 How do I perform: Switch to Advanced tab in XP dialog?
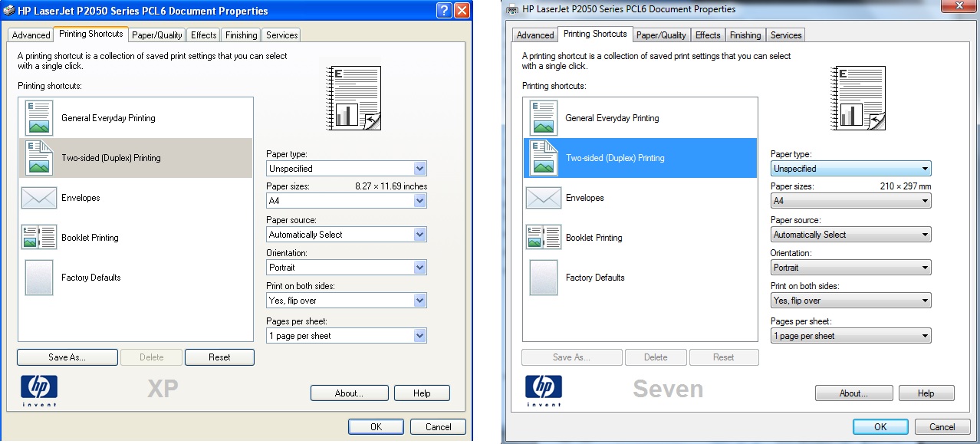click(31, 35)
